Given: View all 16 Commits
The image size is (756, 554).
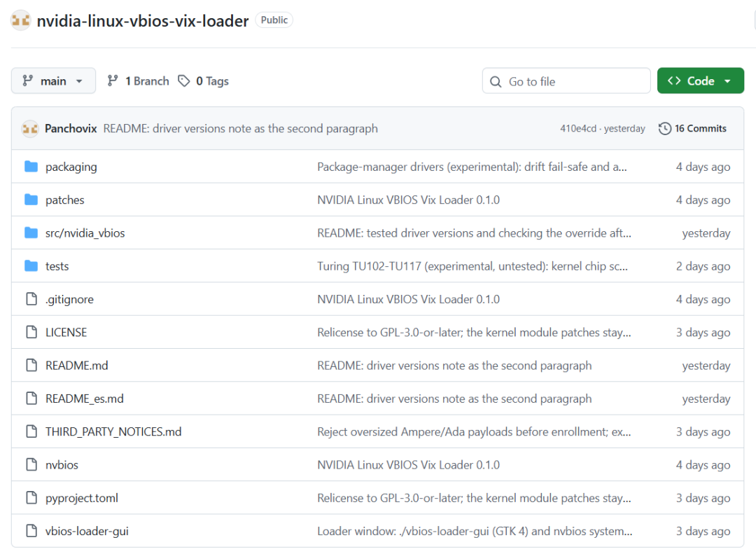Looking at the screenshot, I should pyautogui.click(x=693, y=129).
